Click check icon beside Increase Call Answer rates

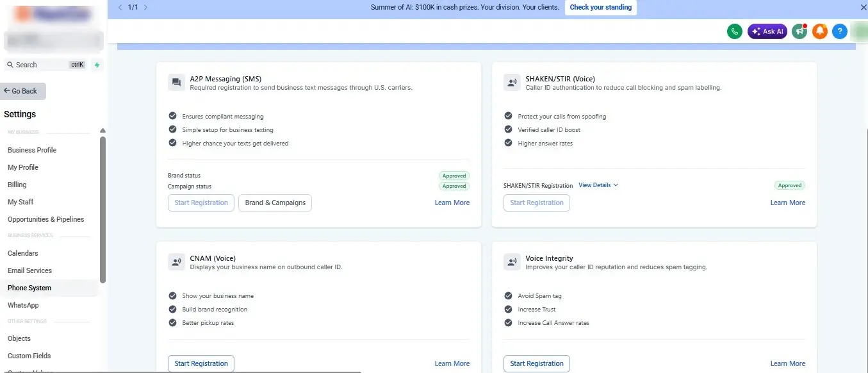pos(508,322)
